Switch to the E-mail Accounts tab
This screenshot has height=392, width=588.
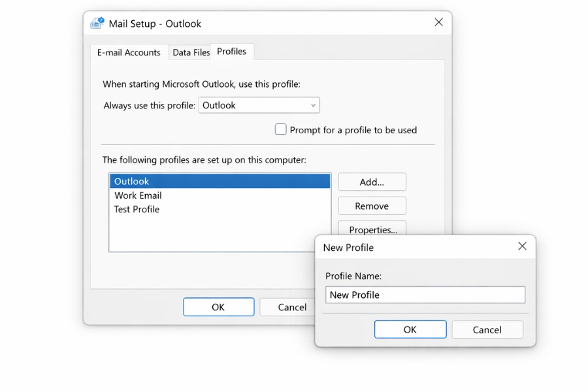click(x=128, y=52)
